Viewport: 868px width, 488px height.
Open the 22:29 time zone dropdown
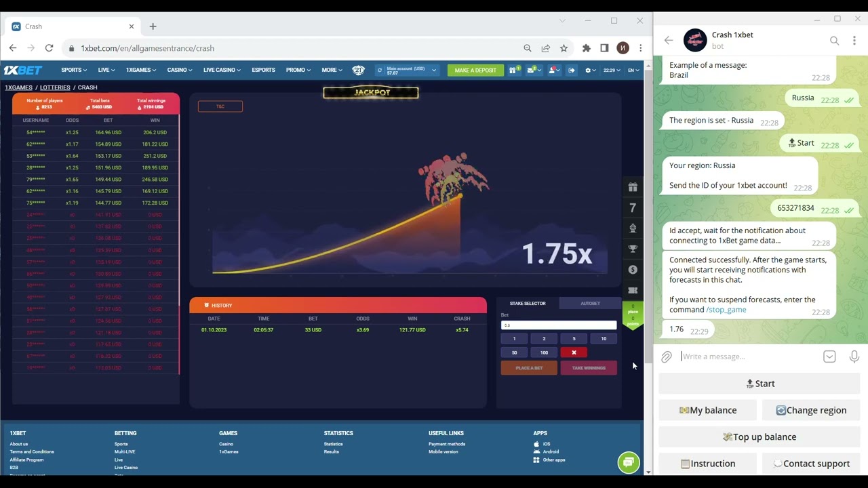612,70
